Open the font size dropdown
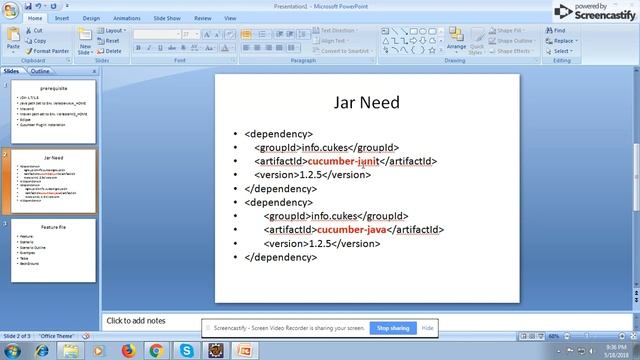 (x=197, y=34)
